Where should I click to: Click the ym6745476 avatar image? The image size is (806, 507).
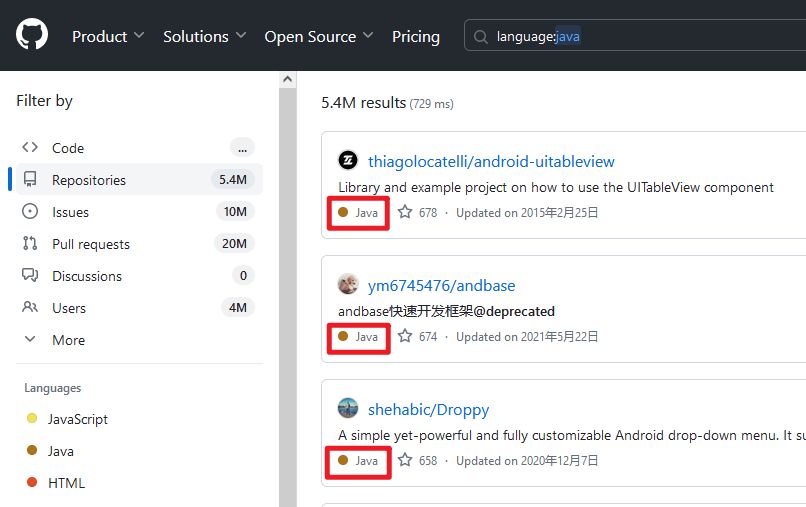coord(348,284)
